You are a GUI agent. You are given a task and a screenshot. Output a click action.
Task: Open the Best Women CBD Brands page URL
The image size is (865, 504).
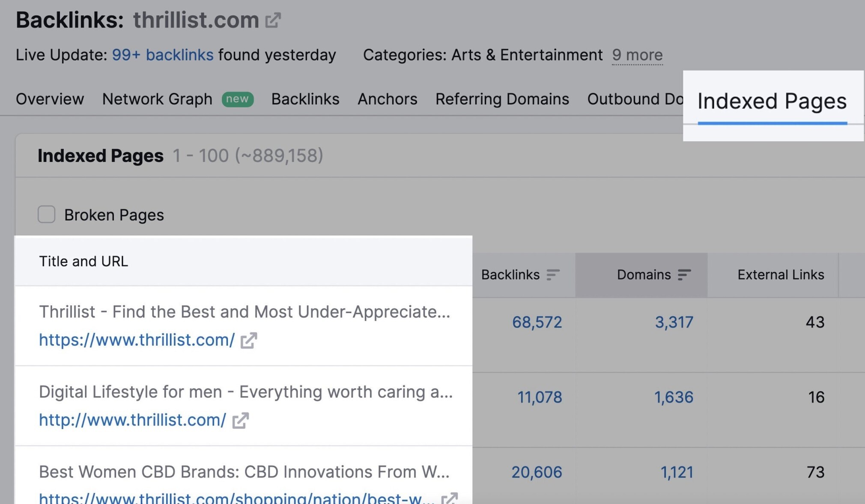pos(237,498)
